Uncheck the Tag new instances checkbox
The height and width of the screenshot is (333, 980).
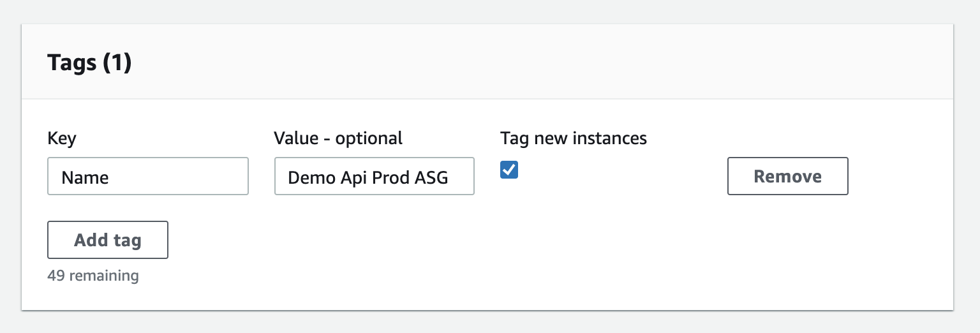coord(509,170)
